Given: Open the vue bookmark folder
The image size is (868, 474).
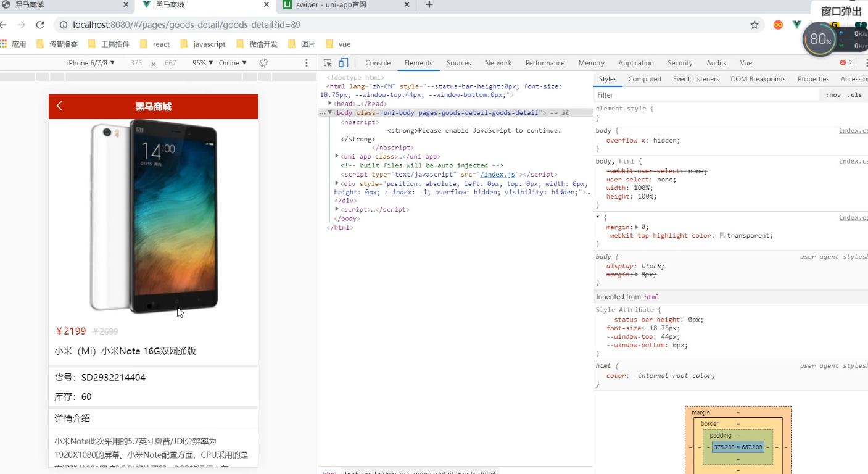Looking at the screenshot, I should (x=338, y=44).
